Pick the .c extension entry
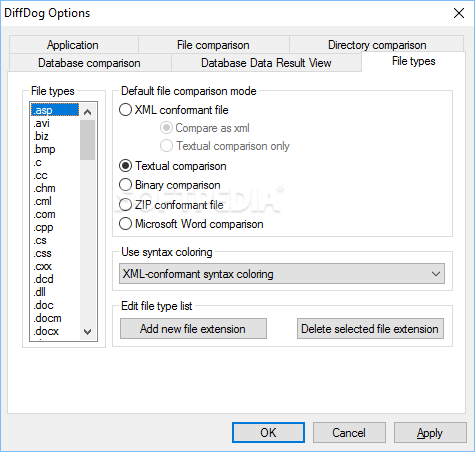 coord(55,162)
